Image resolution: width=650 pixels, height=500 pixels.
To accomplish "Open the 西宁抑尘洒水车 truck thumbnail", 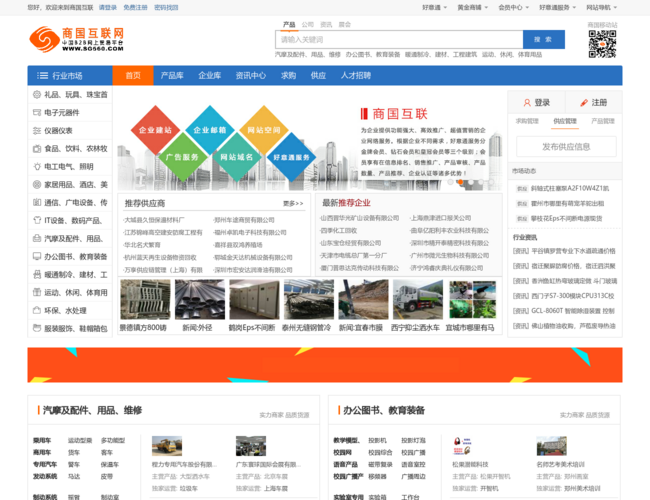I will pos(418,300).
